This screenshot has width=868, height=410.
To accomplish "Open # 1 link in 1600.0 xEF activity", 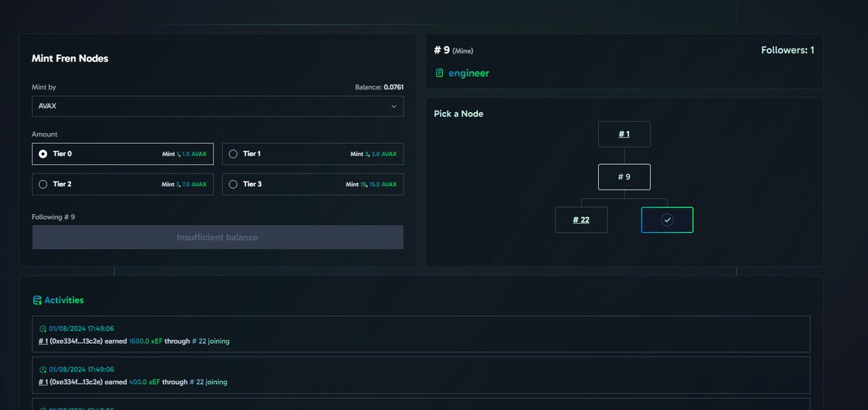I will [x=43, y=341].
